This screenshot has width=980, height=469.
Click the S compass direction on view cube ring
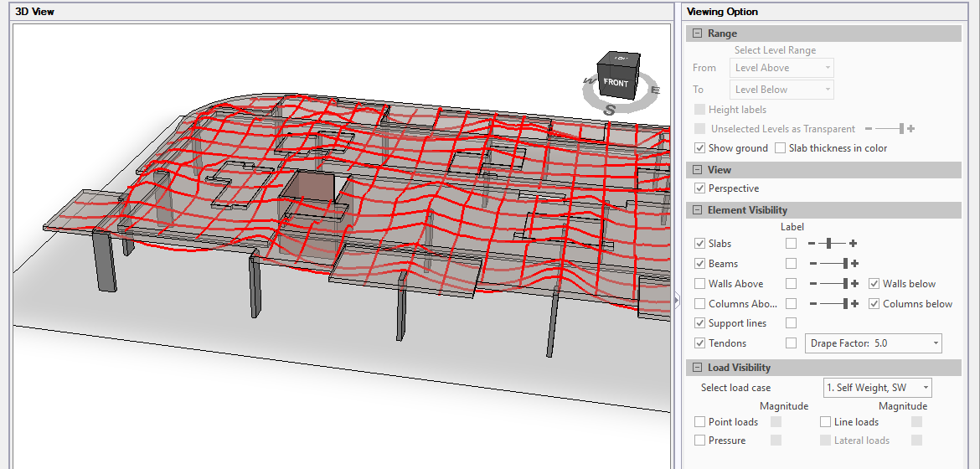click(x=610, y=110)
